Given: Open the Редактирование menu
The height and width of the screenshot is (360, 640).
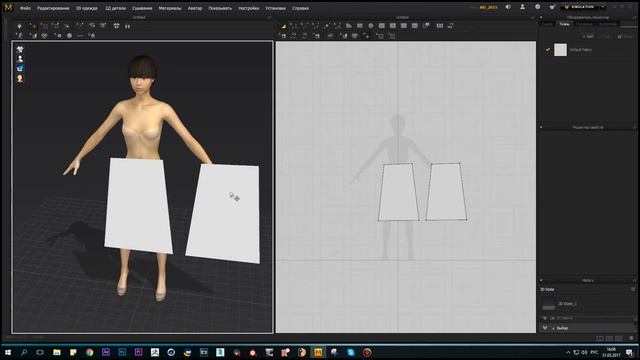Looking at the screenshot, I should (x=53, y=8).
